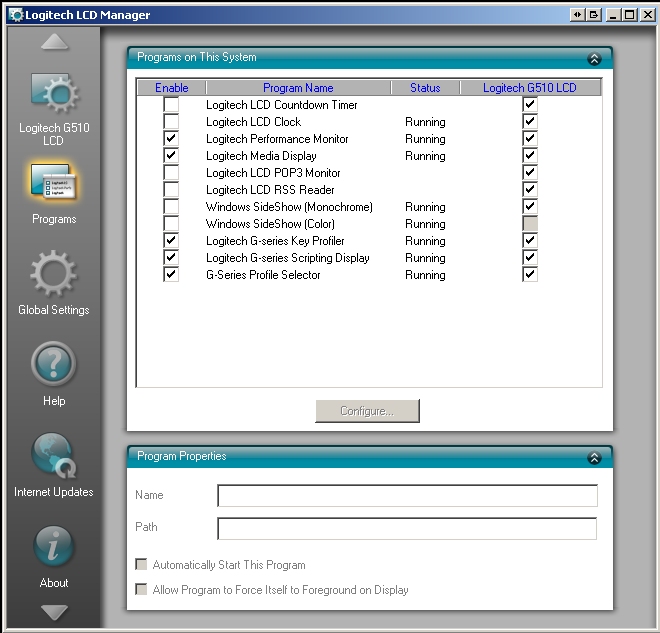660x633 pixels.
Task: Sort by the Program Name column header
Action: (298, 88)
